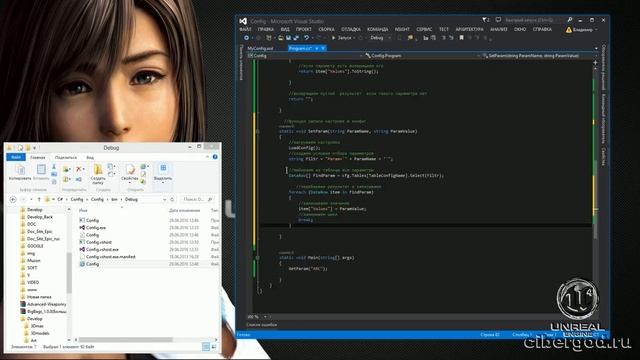Click the Config breadcrumb segment after C# in Explorer

tap(77, 199)
